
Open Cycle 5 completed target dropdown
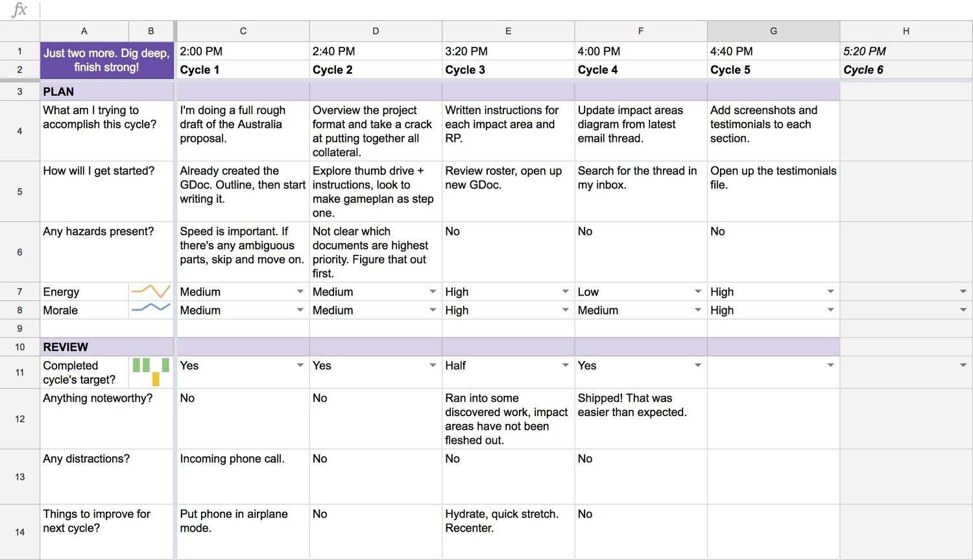coord(830,366)
